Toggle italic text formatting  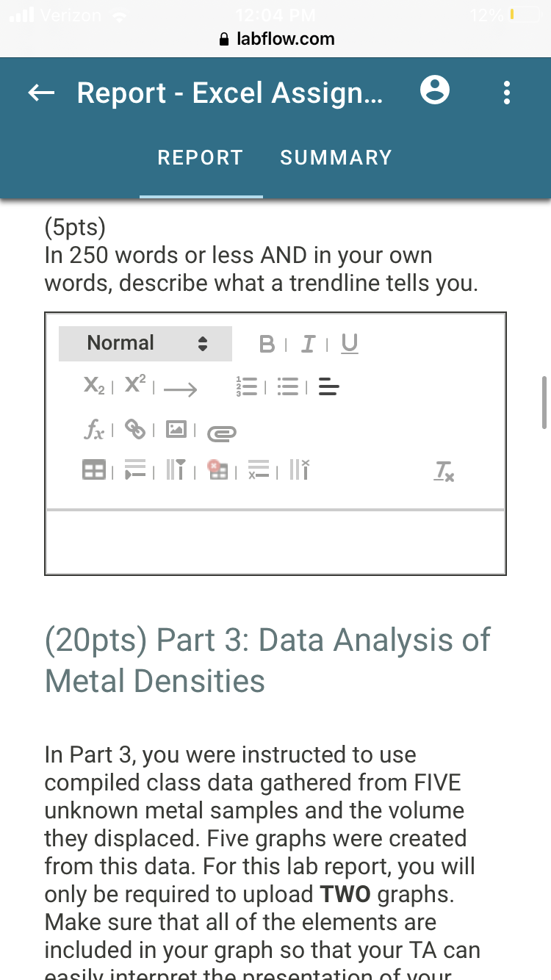tap(309, 344)
